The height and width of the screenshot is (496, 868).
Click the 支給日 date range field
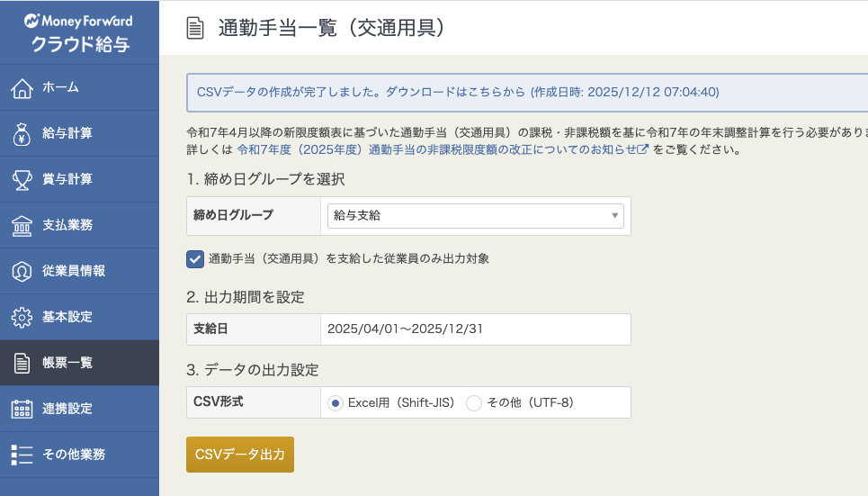click(x=474, y=329)
